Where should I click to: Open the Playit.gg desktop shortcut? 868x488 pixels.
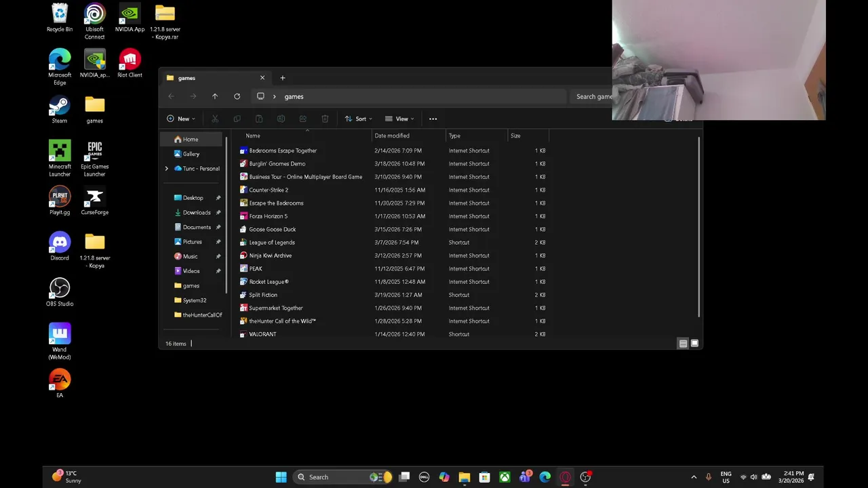click(x=60, y=201)
